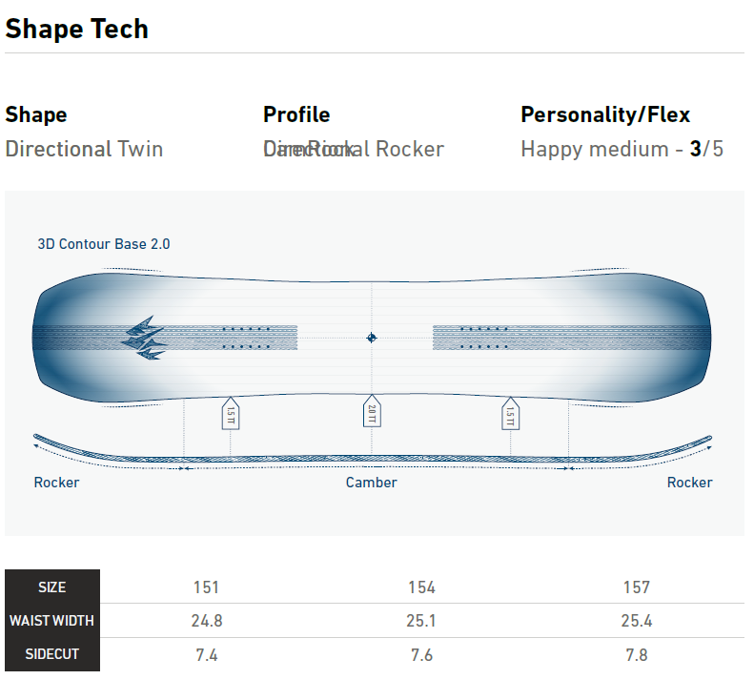Click the WAIST WIDTH row header

tap(52, 621)
